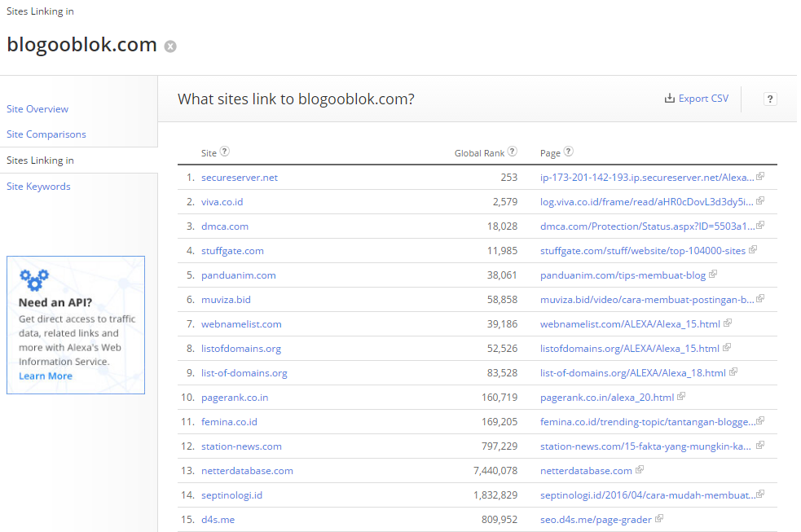The height and width of the screenshot is (532, 801).
Task: Open the pagerank.co.in alexa_20.html page link
Action: tap(607, 397)
